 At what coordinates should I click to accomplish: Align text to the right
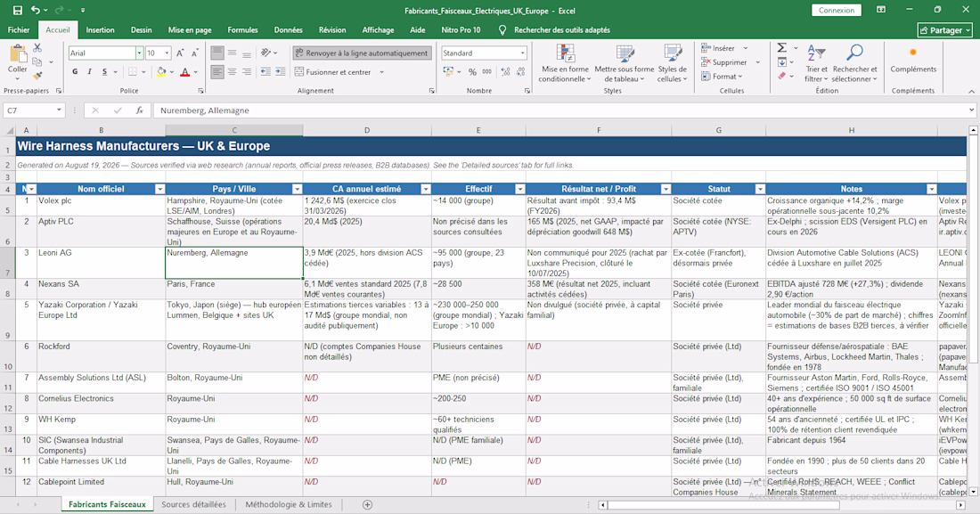click(x=247, y=72)
